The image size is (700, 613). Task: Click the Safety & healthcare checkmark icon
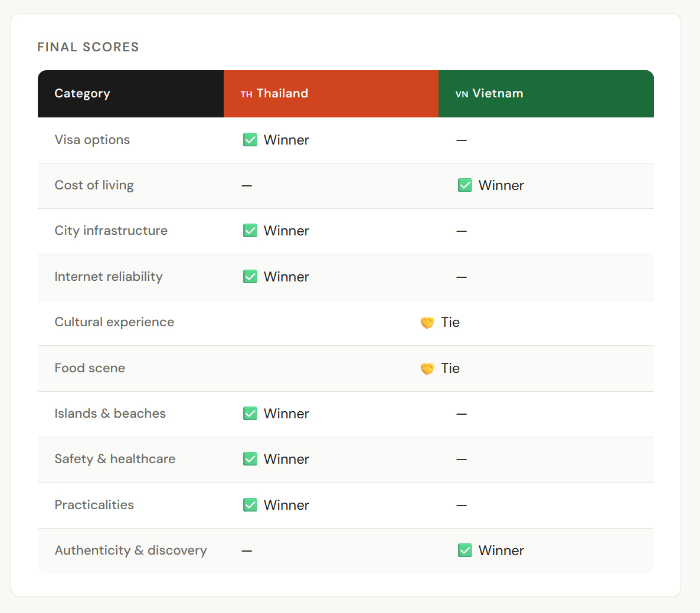point(250,459)
